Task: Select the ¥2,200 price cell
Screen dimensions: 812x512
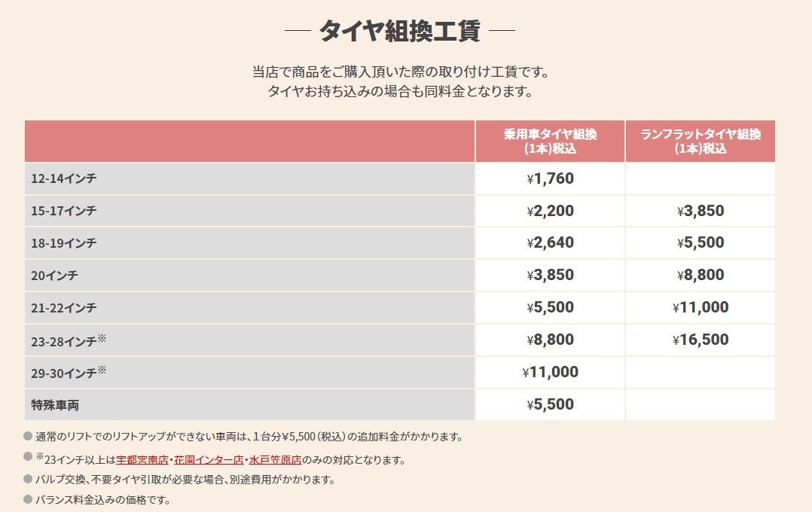Action: point(551,212)
